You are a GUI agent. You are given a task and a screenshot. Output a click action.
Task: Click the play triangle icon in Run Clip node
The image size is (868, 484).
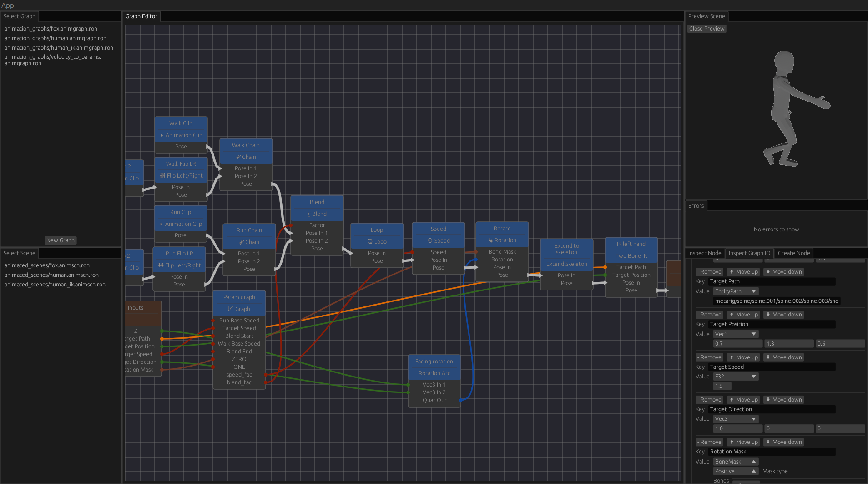161,224
